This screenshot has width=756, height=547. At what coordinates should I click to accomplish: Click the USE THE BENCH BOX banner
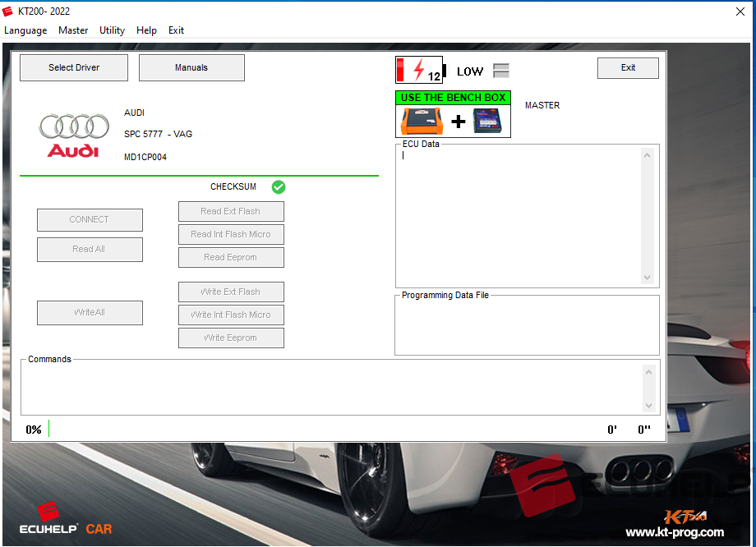click(x=453, y=98)
